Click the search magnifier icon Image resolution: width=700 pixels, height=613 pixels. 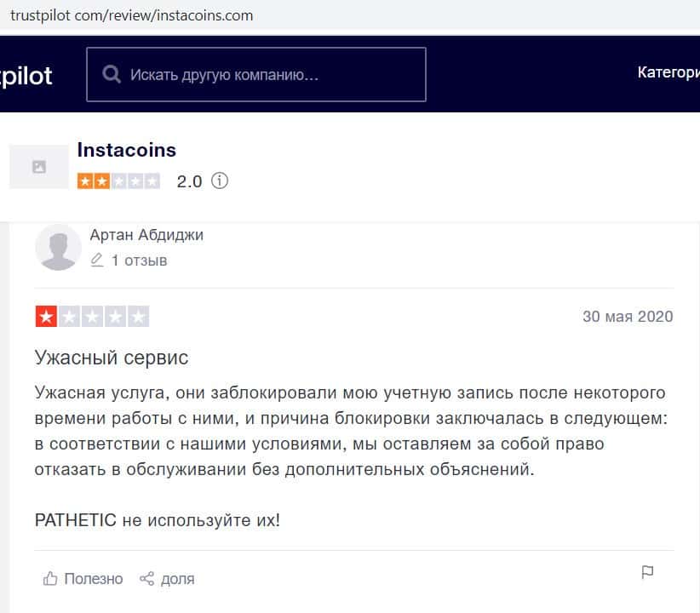pos(112,74)
